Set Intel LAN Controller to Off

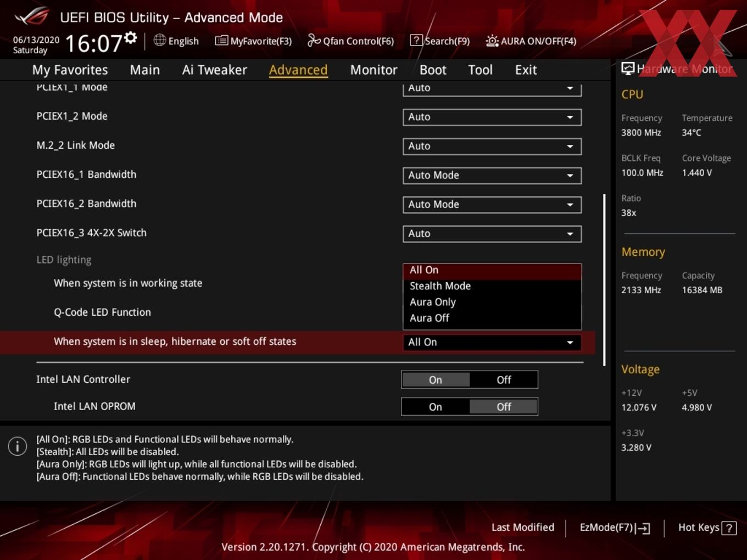coord(504,379)
